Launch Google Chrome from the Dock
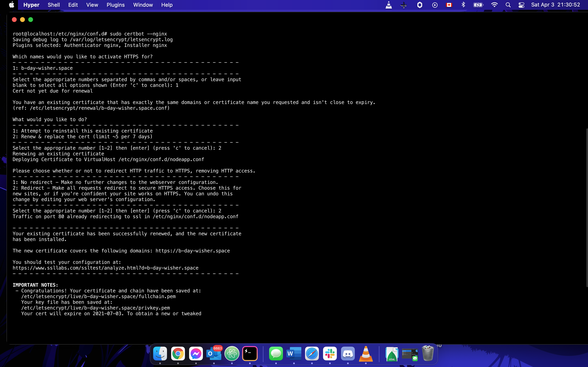Image resolution: width=588 pixels, height=367 pixels. [x=178, y=354]
